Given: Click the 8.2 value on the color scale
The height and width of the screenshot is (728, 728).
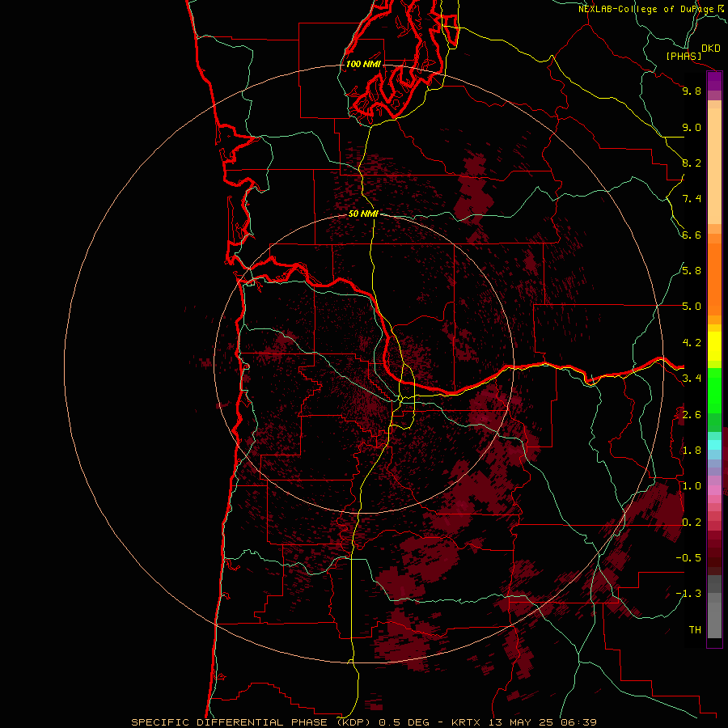Looking at the screenshot, I should tap(692, 163).
